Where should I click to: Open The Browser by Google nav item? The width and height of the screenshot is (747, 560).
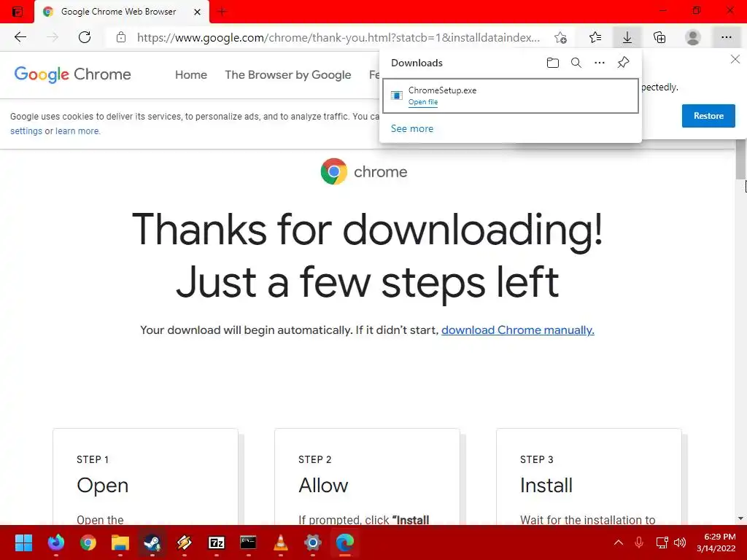pyautogui.click(x=287, y=75)
